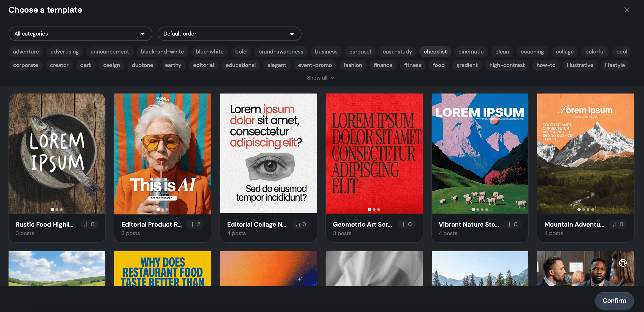The image size is (644, 312).
Task: Check analytics on the Mountain Adventure template
Action: [618, 224]
